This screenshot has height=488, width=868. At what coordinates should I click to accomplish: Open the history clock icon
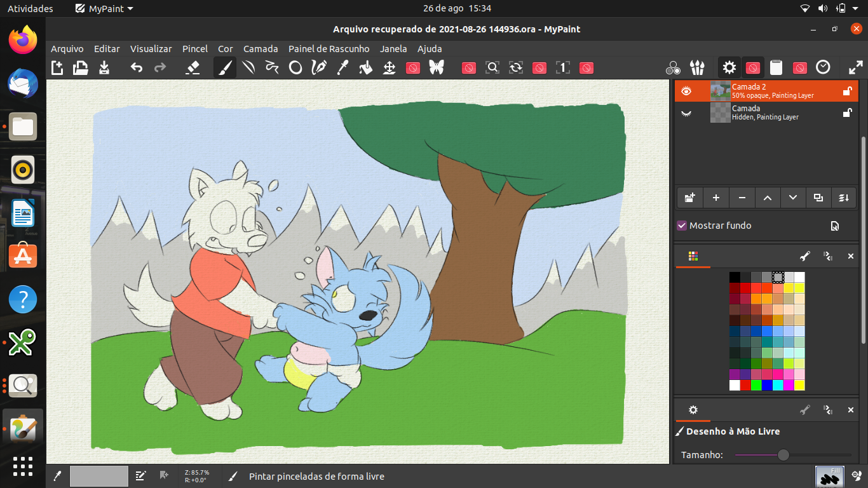pos(823,67)
